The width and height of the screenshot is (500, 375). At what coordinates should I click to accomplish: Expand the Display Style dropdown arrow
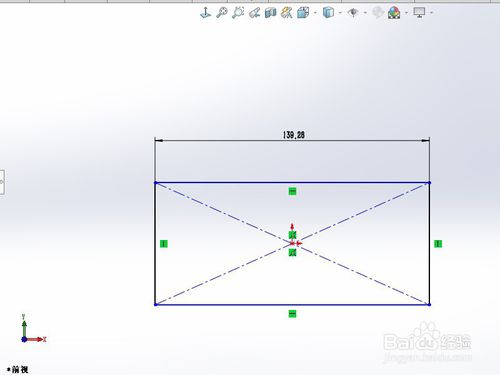(x=340, y=13)
